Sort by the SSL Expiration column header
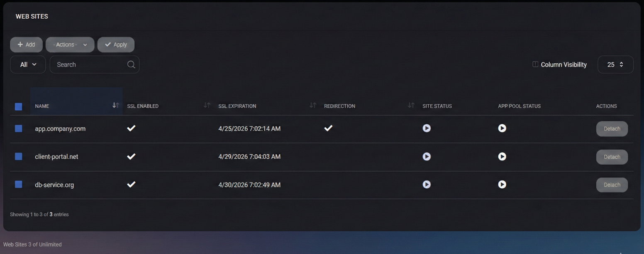Screen dimensions: 644x254 click(237, 106)
